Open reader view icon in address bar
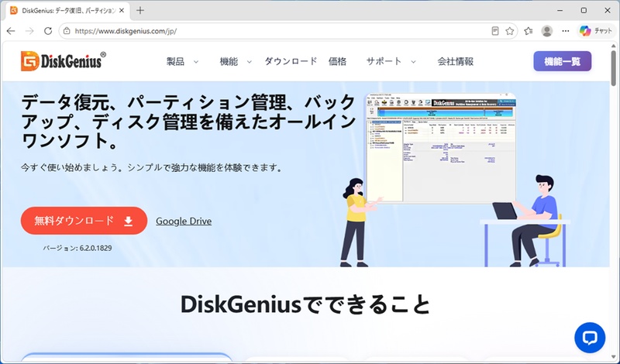This screenshot has width=620, height=364. (495, 31)
